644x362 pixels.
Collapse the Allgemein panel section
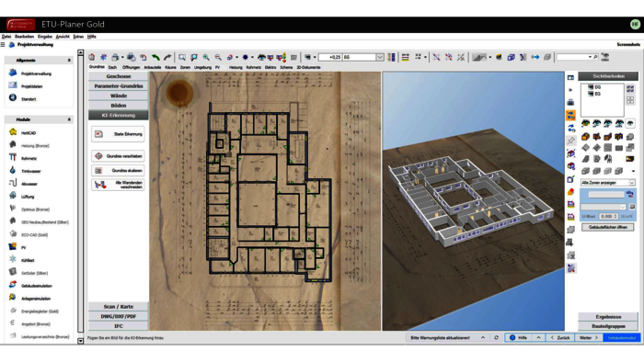coord(69,61)
